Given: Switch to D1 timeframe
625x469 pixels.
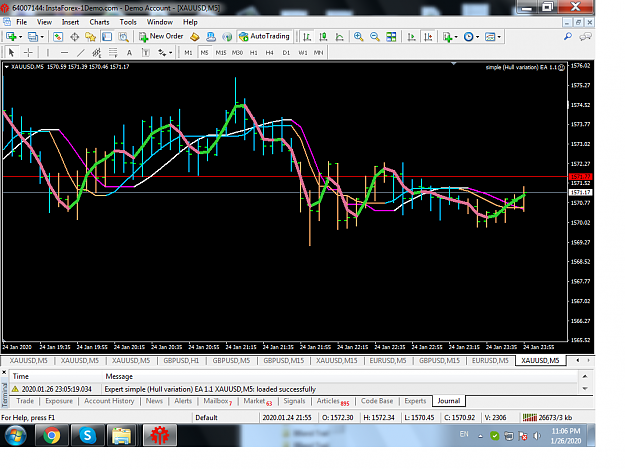Looking at the screenshot, I should point(286,53).
